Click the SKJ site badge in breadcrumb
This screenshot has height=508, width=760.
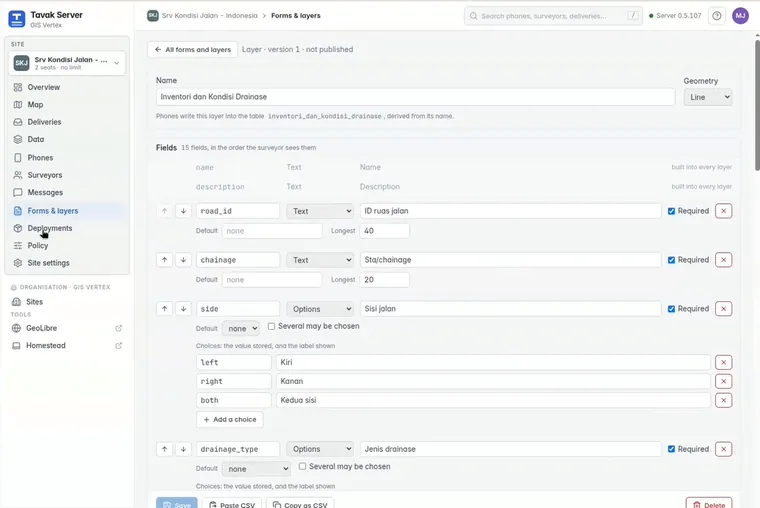[153, 16]
